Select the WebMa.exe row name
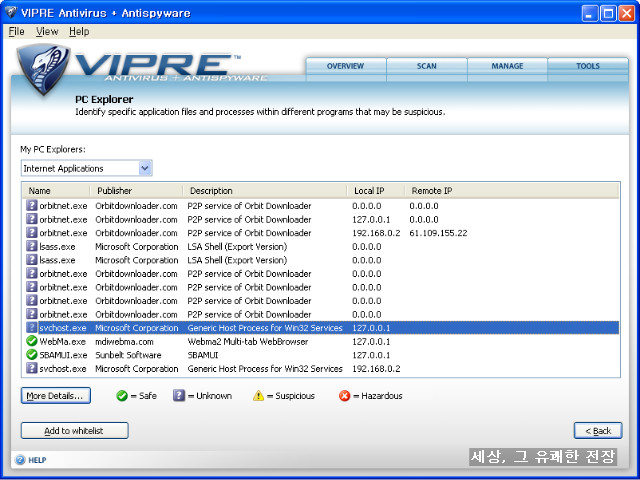 coord(62,342)
